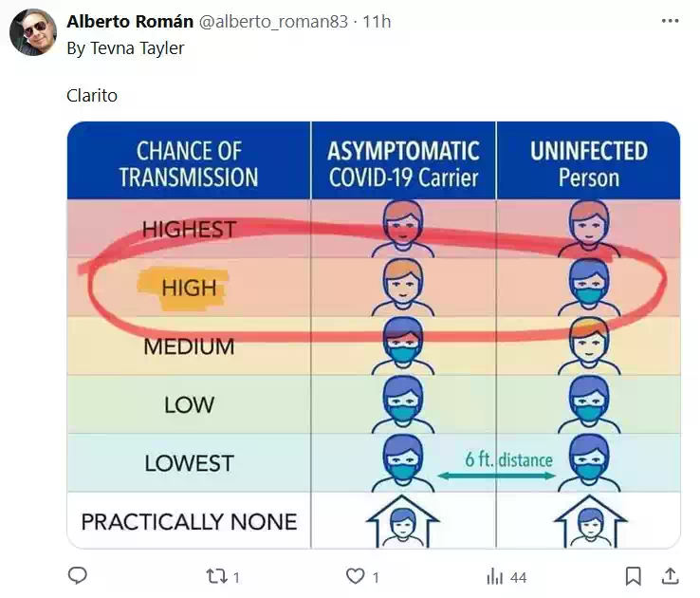Click the 11h timestamp link
The image size is (700, 598).
coord(377,22)
